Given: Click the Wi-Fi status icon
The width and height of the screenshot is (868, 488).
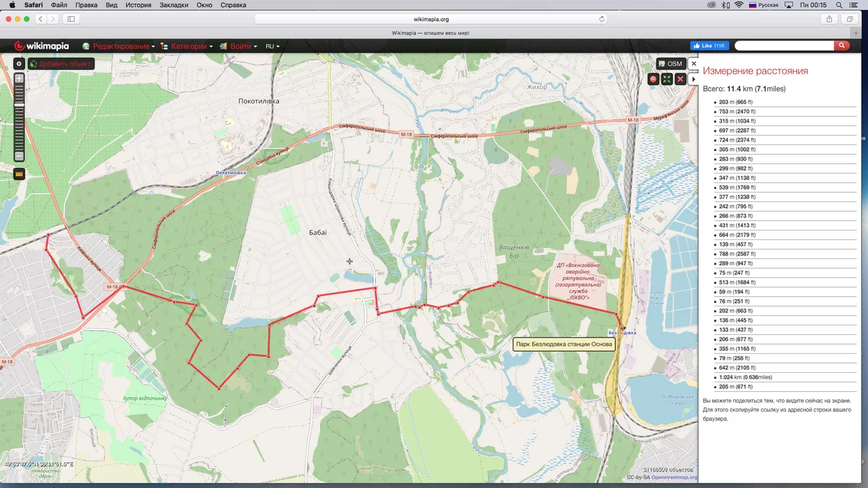Looking at the screenshot, I should point(738,5).
